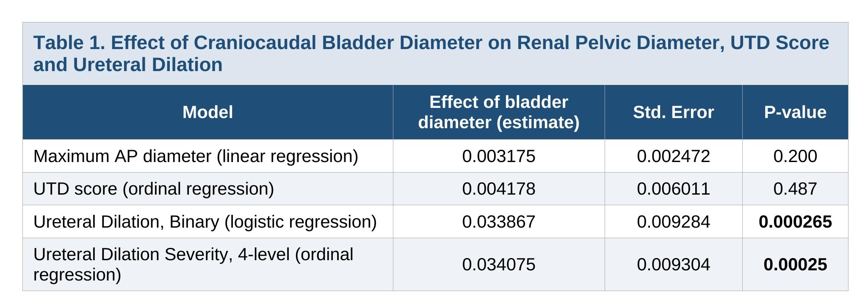Click the bold P-value 0.000265

point(795,222)
